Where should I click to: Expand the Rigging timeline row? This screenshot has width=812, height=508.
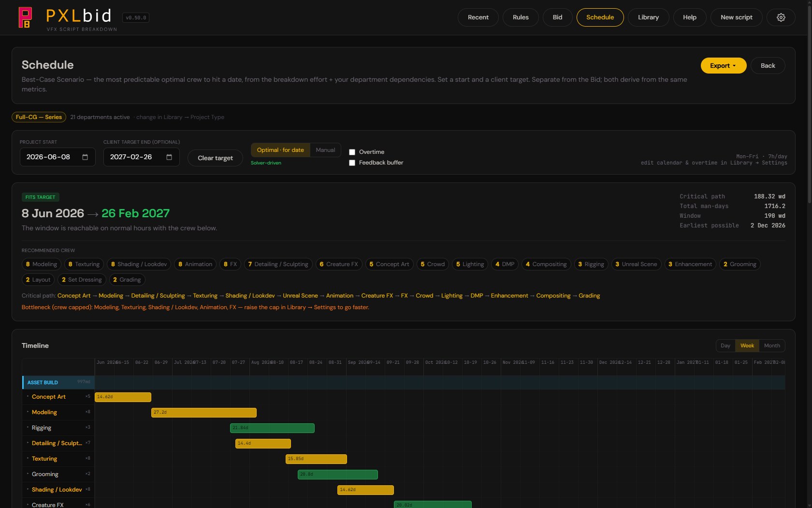click(x=28, y=427)
